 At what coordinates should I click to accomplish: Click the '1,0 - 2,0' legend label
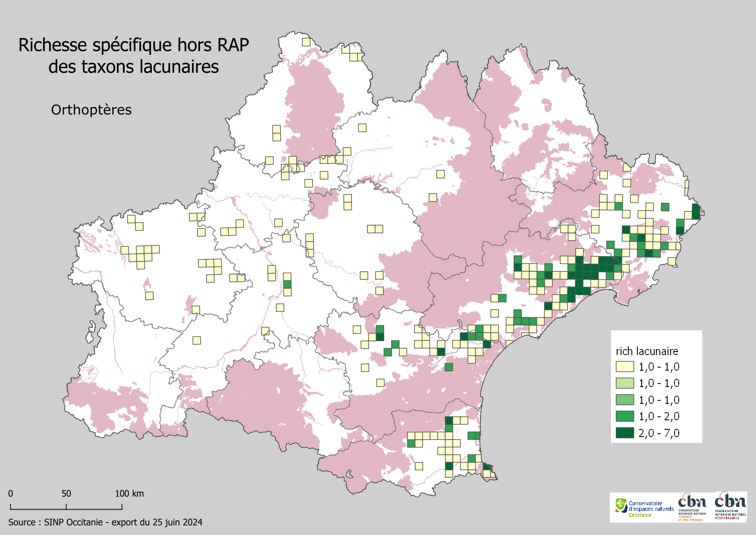(659, 416)
